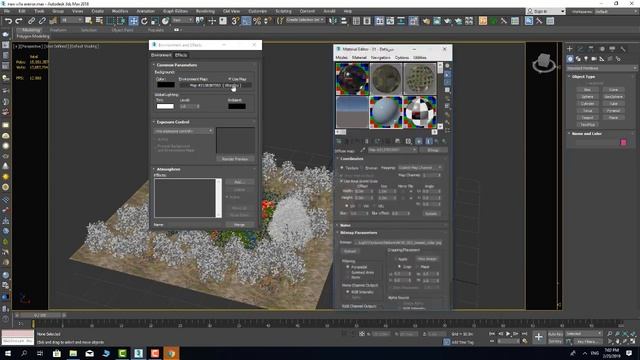Viewport: 640px width, 360px height.
Task: Click the View Image button
Action: pos(427,259)
